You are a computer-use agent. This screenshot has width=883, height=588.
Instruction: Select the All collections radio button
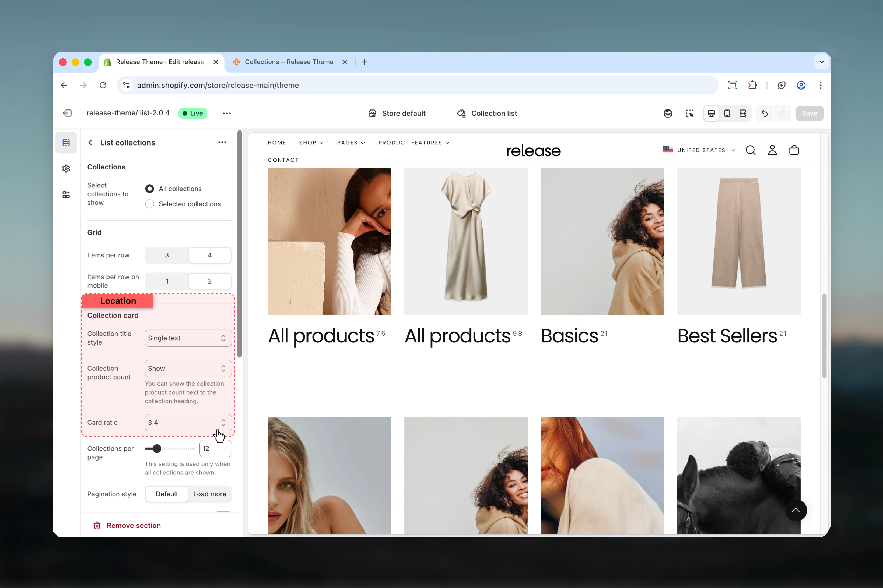(x=149, y=189)
